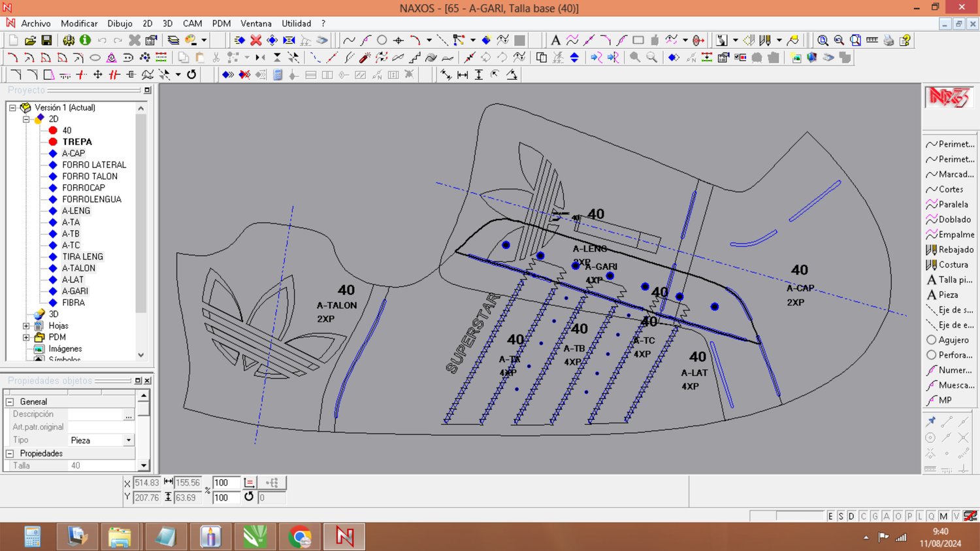
Task: Open Chrome from the Windows taskbar
Action: [300, 537]
